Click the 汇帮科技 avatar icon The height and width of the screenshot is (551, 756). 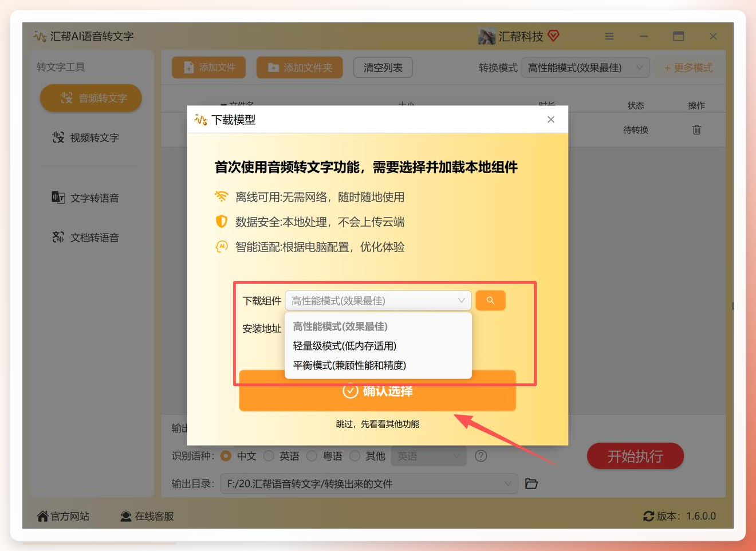486,36
